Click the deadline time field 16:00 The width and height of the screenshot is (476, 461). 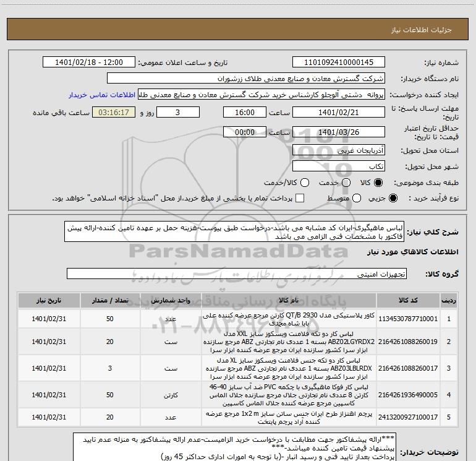(x=245, y=112)
